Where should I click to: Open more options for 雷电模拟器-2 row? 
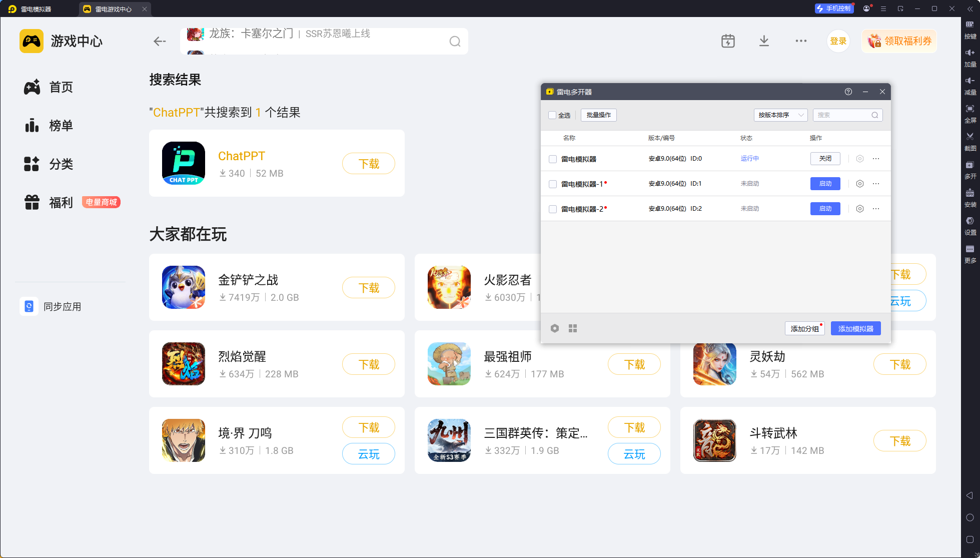(876, 209)
